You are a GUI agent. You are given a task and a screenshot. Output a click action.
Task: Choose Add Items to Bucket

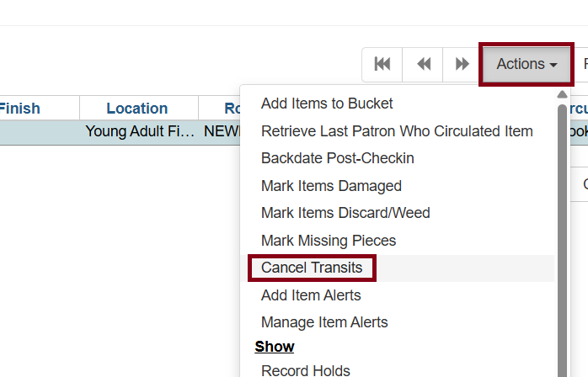pos(327,104)
